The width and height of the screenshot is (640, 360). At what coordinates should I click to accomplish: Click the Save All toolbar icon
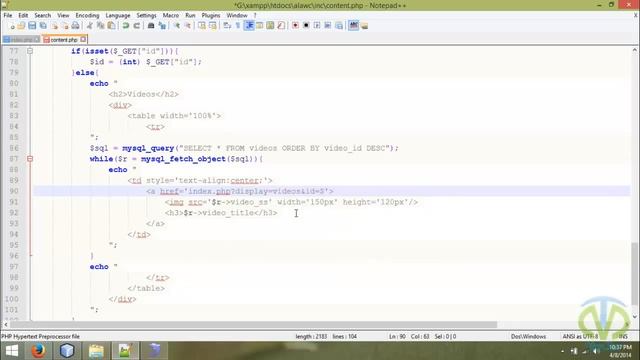[x=43, y=26]
